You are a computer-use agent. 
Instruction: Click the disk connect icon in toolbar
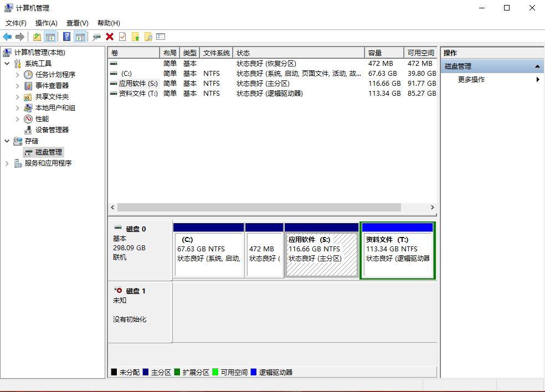pyautogui.click(x=96, y=37)
